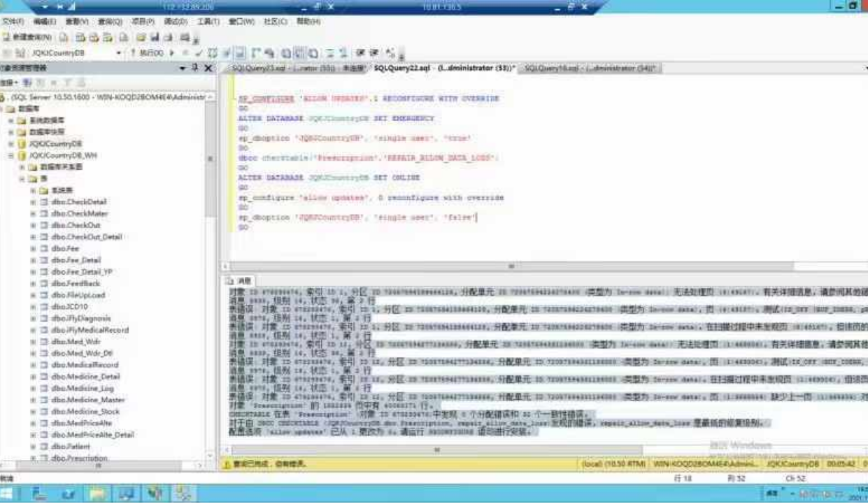Open Windows Start button on taskbar

8,494
